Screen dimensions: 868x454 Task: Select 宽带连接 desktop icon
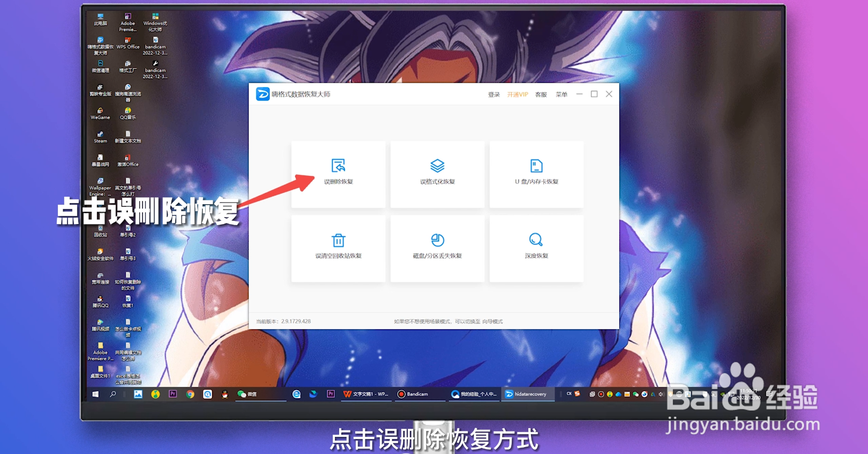point(100,278)
